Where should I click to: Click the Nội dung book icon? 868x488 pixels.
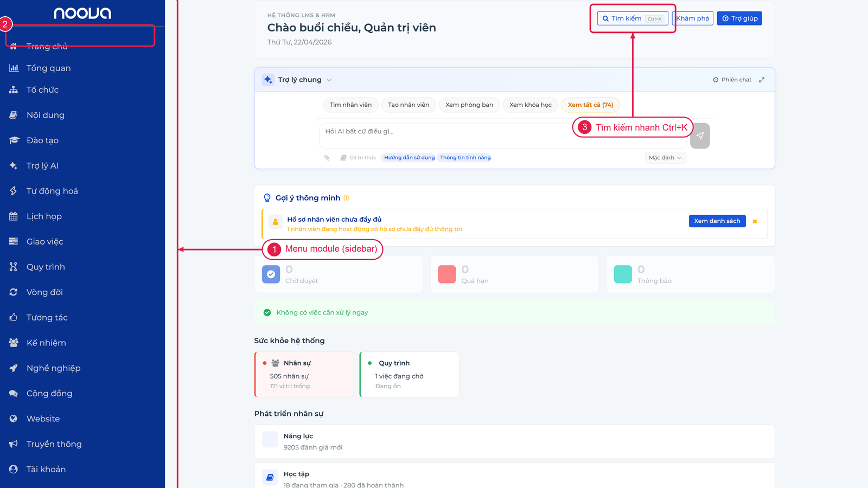coord(14,115)
